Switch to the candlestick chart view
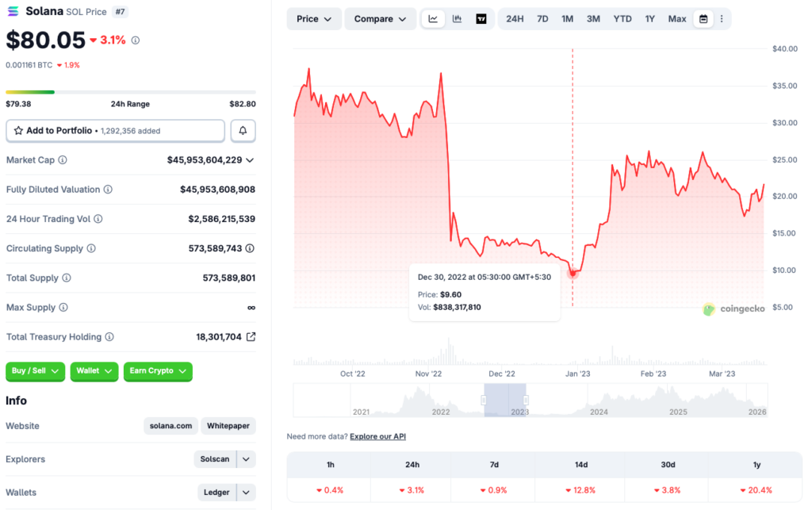The width and height of the screenshot is (812, 510). pyautogui.click(x=458, y=19)
